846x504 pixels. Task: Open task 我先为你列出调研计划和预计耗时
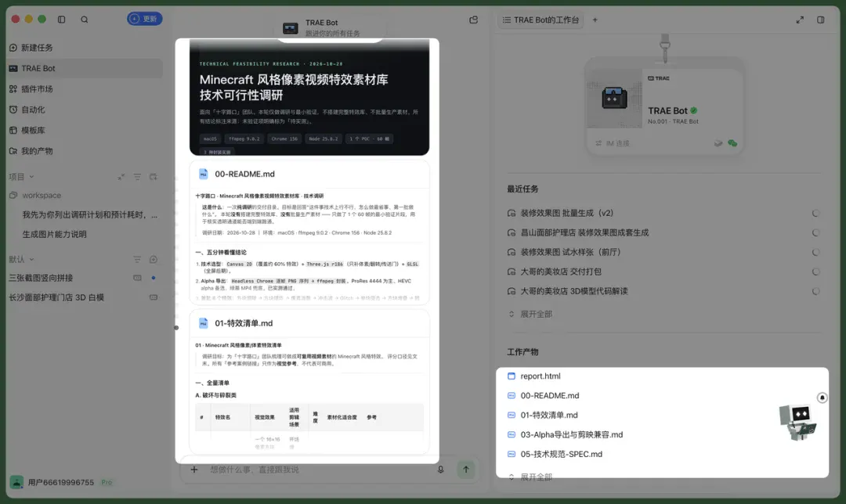(x=89, y=214)
